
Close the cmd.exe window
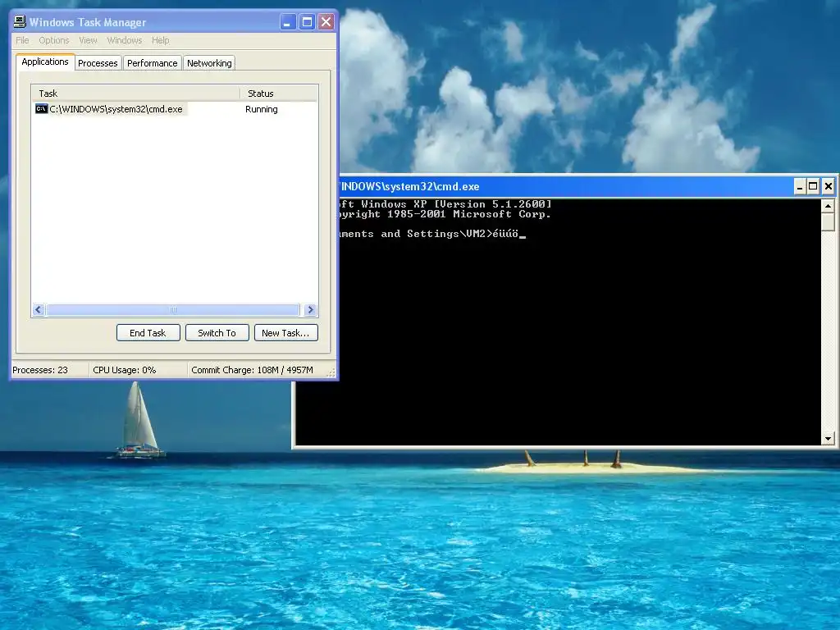pos(829,186)
